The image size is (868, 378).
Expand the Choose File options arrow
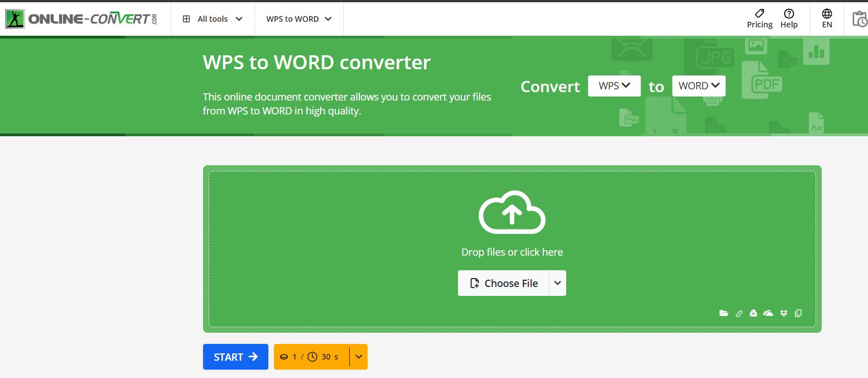[557, 283]
